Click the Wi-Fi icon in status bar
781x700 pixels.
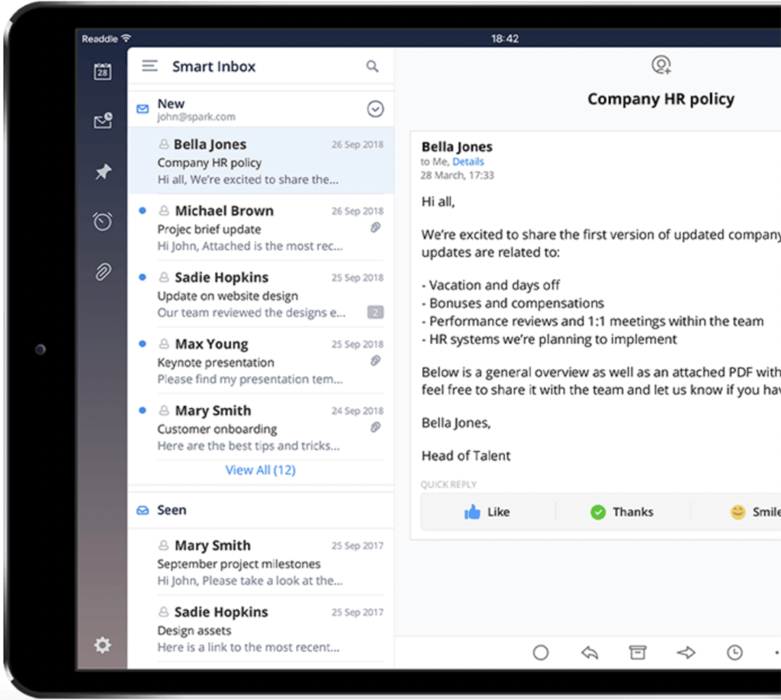(127, 38)
